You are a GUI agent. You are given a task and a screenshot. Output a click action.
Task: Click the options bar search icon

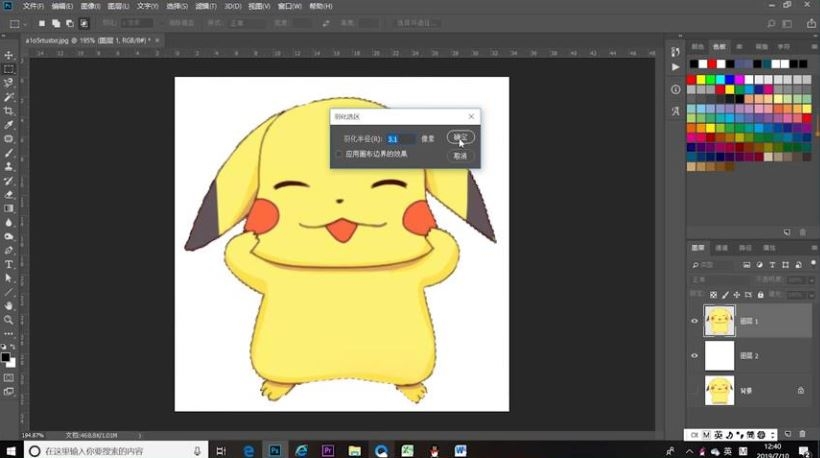771,24
